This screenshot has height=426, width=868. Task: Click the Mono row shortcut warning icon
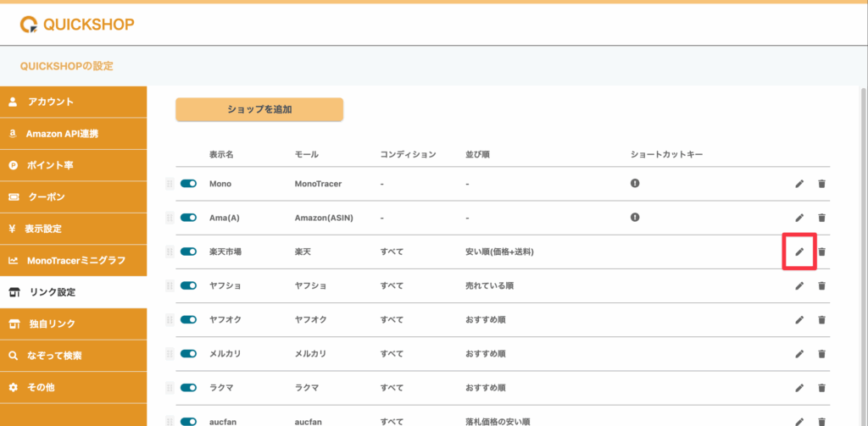(635, 183)
